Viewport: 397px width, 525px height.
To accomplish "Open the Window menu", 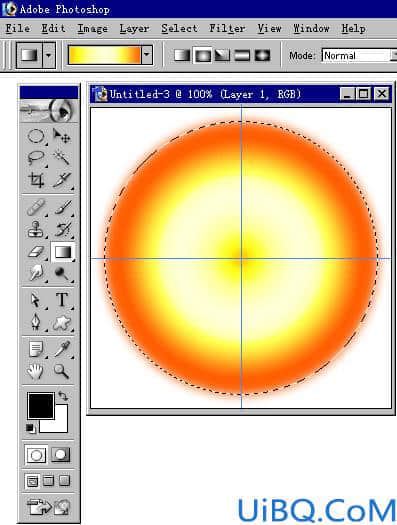I will click(x=311, y=28).
